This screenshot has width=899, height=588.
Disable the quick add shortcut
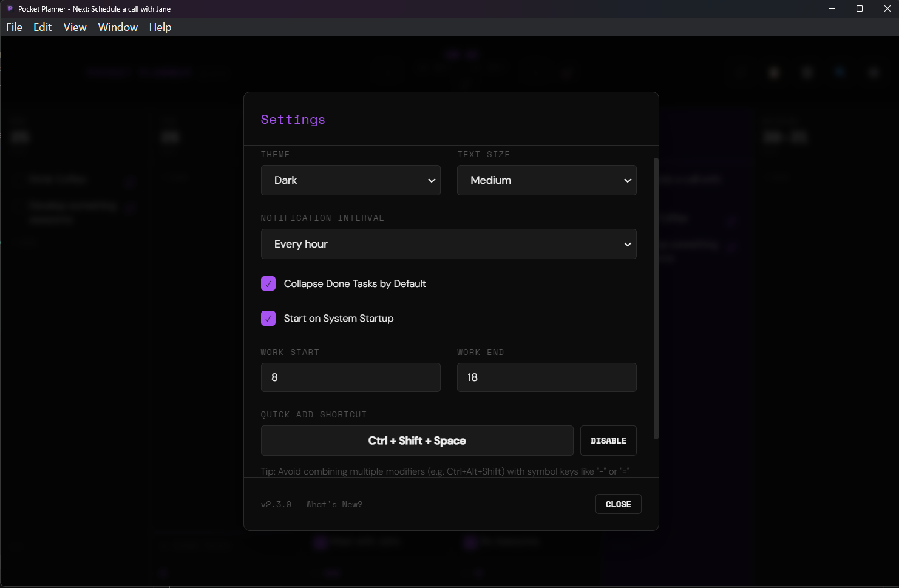pos(608,441)
